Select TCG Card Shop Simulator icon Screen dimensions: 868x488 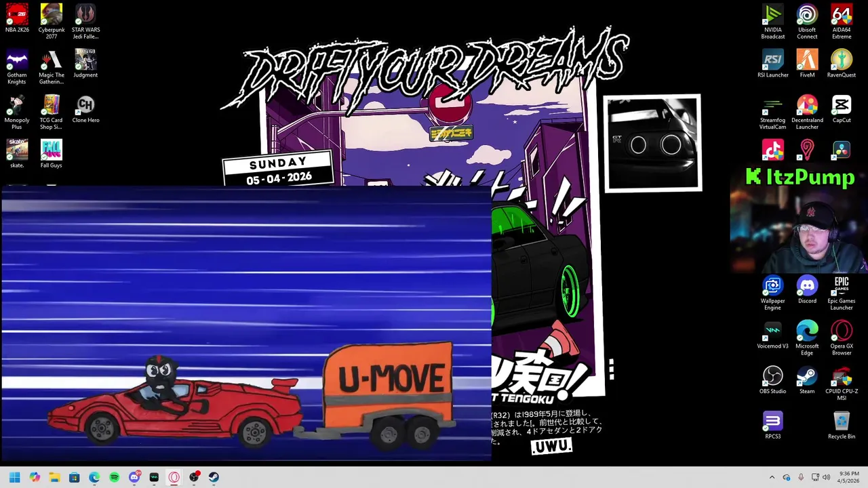pos(52,112)
